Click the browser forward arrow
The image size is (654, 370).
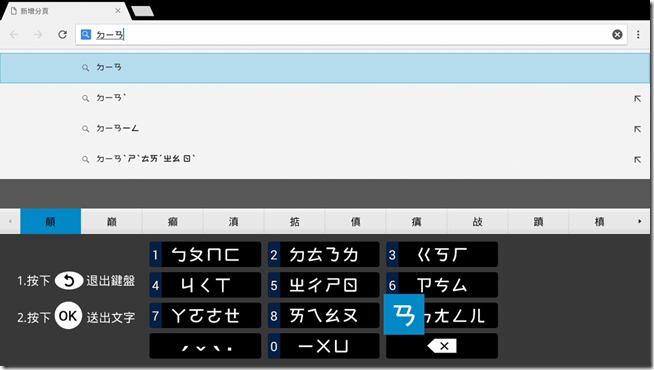click(x=38, y=35)
